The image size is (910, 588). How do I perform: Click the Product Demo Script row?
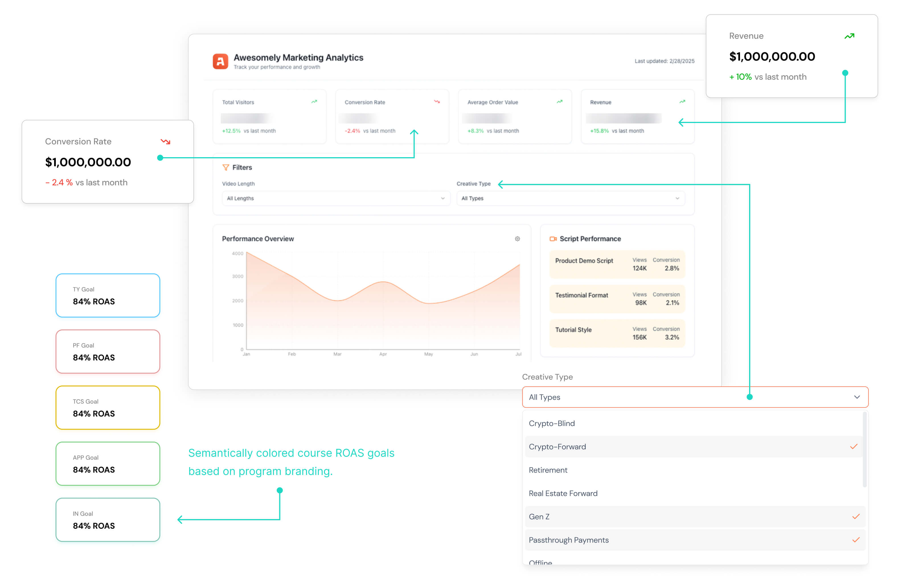617,264
